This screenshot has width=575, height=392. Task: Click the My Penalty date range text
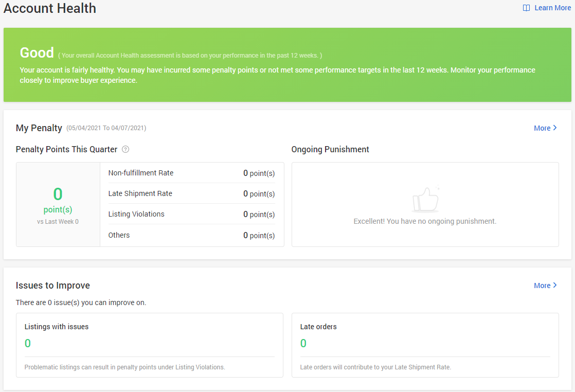[106, 128]
